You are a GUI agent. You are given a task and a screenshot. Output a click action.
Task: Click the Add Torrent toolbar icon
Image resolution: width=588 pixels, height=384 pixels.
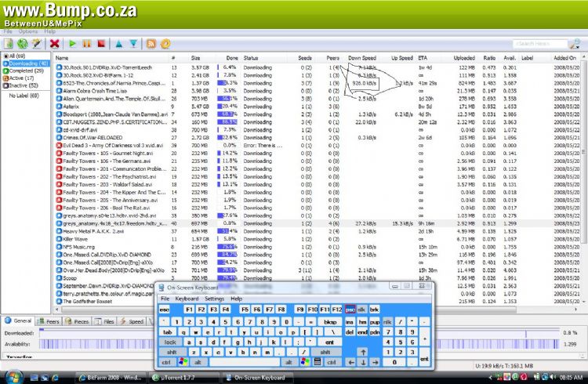point(9,44)
